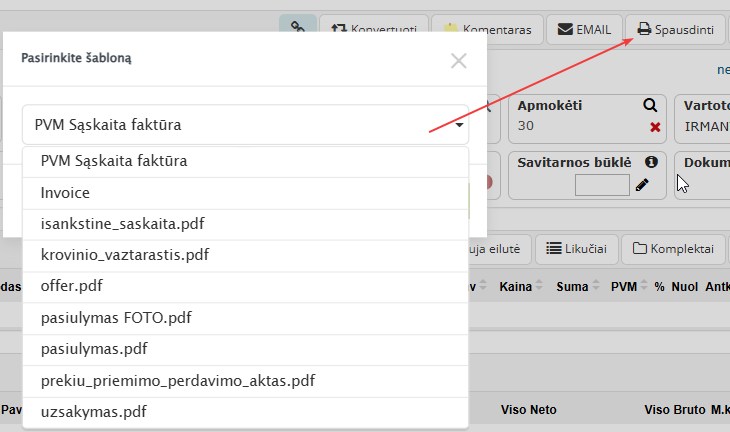Click info icon beside Savitarnos būklė
This screenshot has height=432, width=730.
click(650, 161)
